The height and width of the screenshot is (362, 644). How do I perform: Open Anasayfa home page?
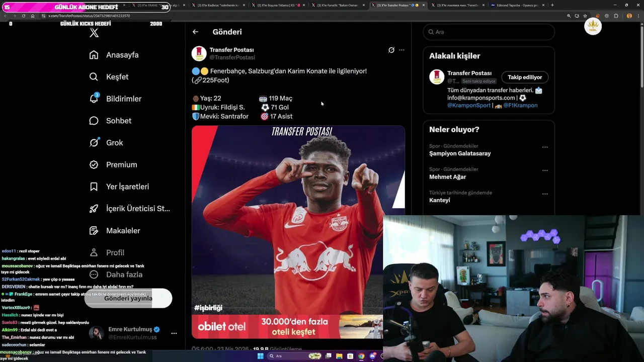pos(114,55)
